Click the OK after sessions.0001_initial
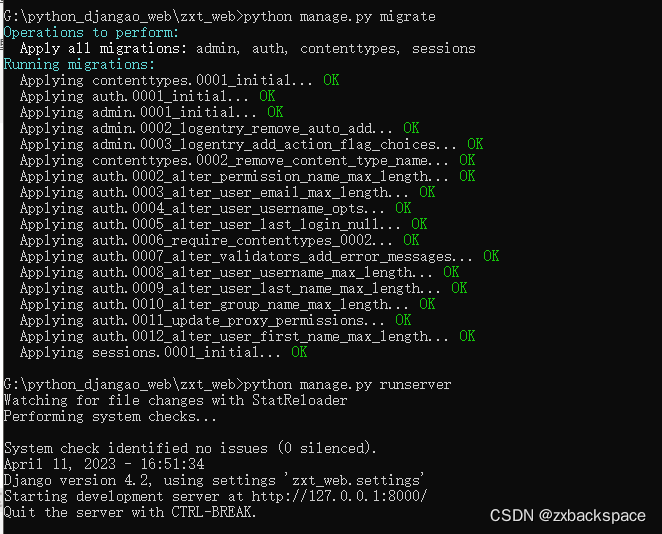 click(299, 352)
